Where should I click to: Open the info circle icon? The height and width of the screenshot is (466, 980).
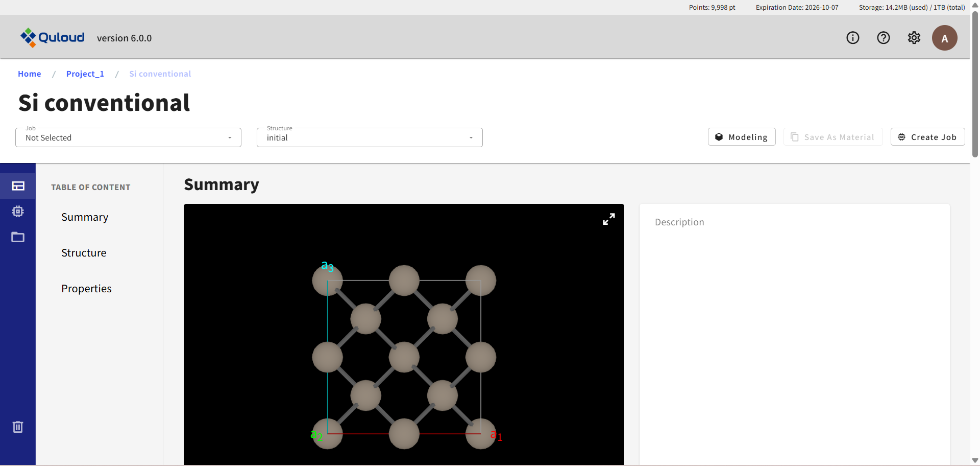click(852, 38)
